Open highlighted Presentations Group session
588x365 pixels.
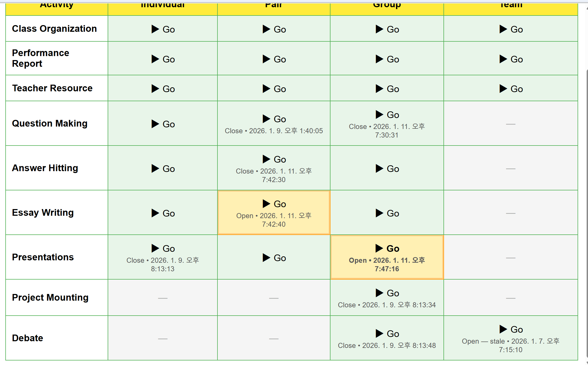[387, 248]
